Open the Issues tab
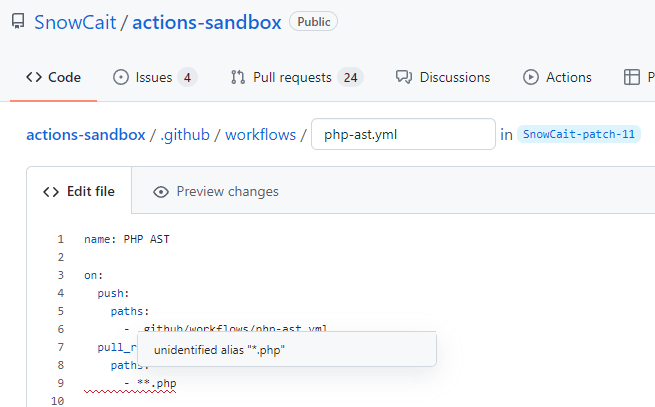 tap(155, 77)
